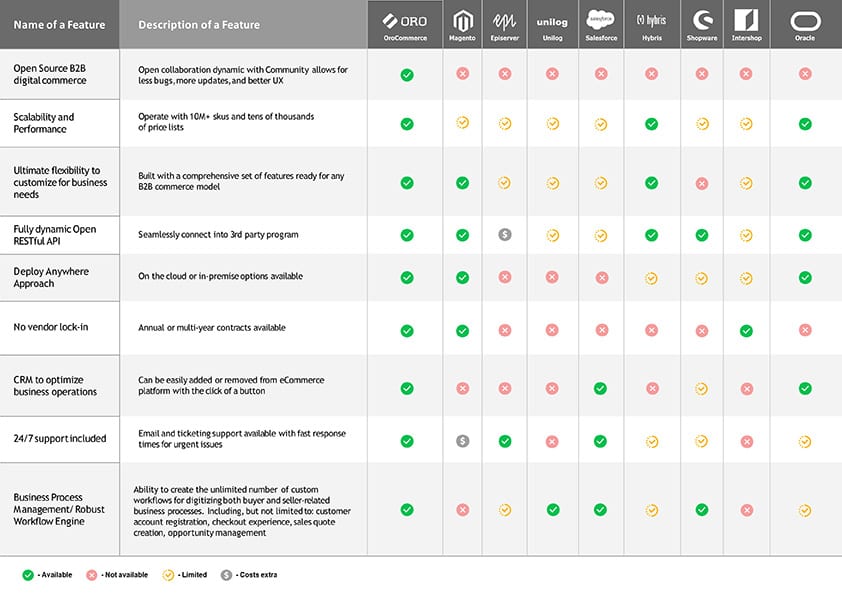This screenshot has width=842, height=595.
Task: Click Hybris red X in No vendor lock-in row
Action: pos(652,330)
